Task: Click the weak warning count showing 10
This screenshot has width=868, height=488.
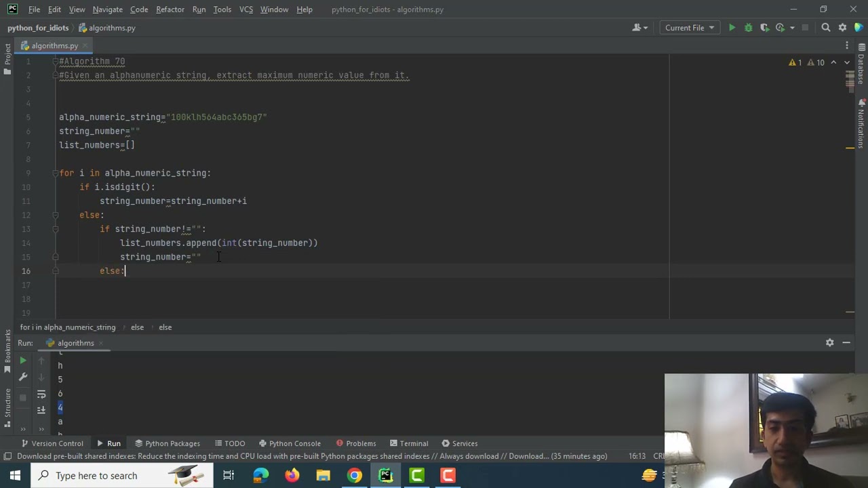Action: click(x=816, y=62)
